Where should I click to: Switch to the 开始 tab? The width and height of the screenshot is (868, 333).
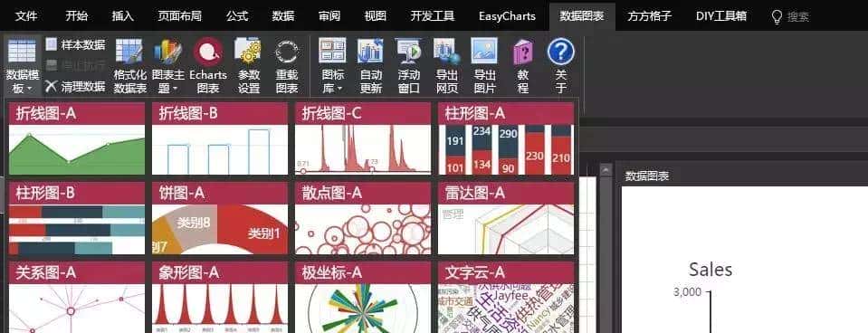pos(76,15)
